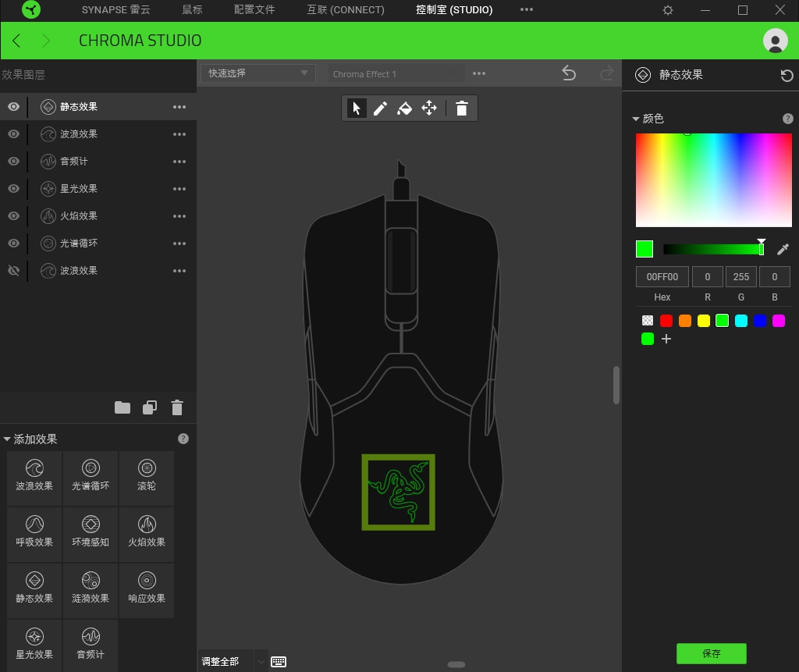
Task: Hide the 音频计 layer
Action: 13,162
